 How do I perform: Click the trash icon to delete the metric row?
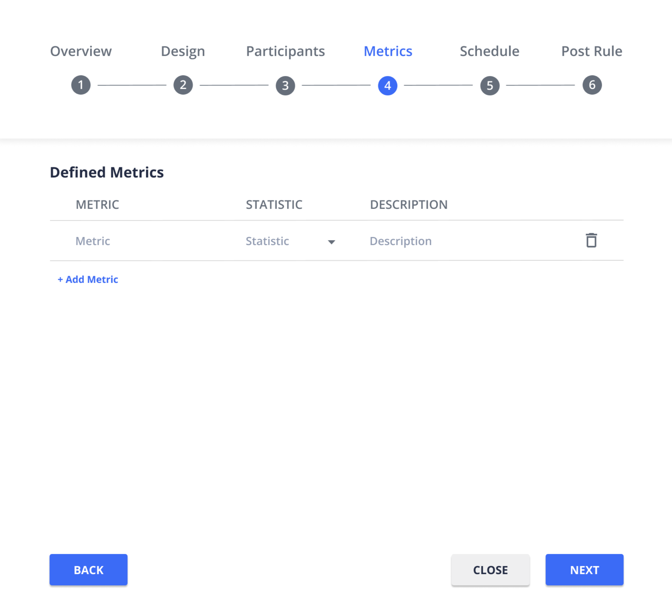click(x=591, y=240)
